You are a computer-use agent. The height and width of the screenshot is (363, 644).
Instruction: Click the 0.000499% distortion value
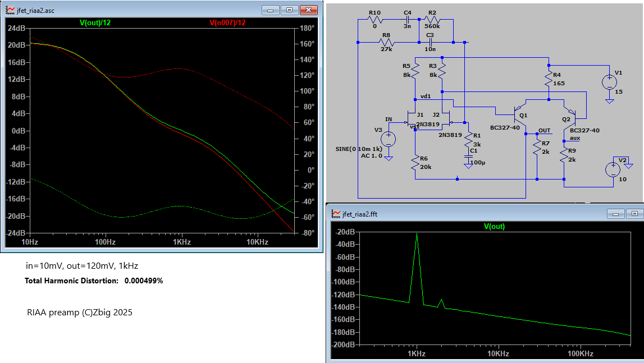click(x=144, y=281)
